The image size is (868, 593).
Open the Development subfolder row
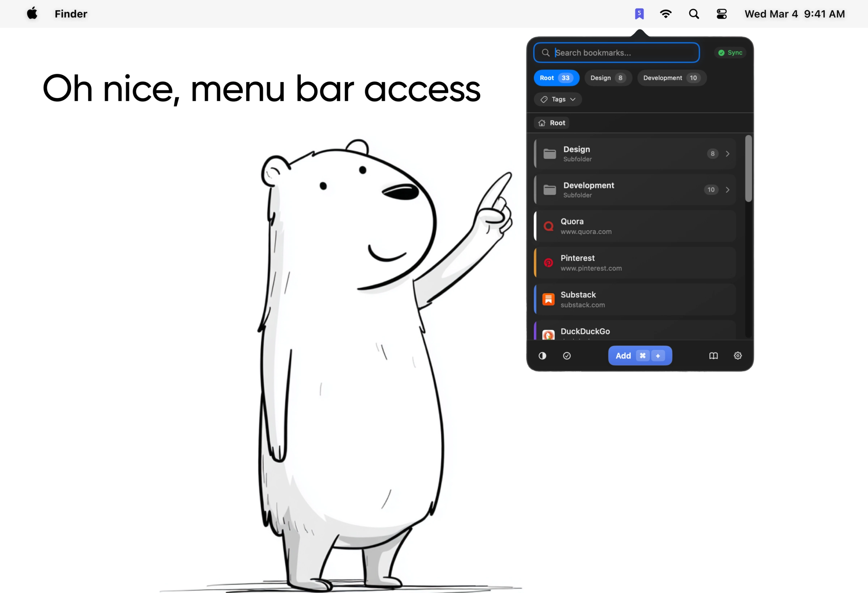click(x=635, y=190)
